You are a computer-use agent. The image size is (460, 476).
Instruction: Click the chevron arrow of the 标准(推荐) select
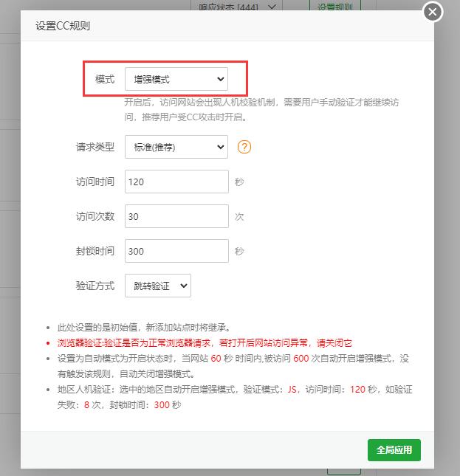221,148
